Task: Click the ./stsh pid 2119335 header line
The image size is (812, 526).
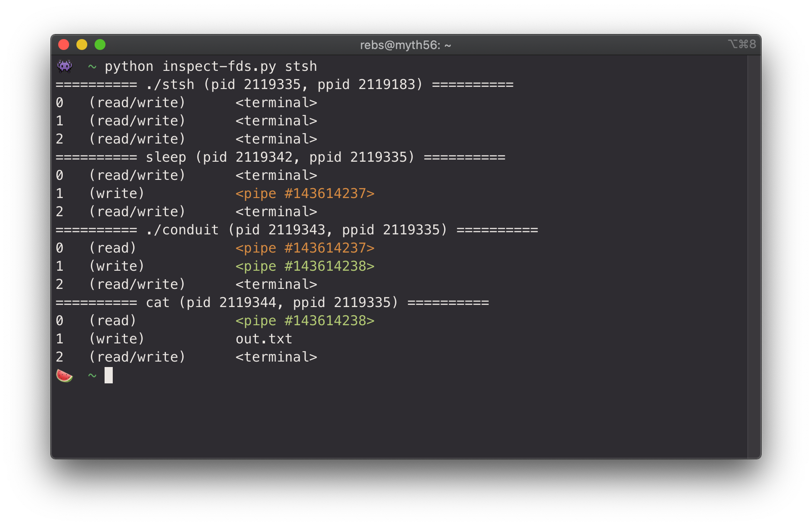Action: click(284, 84)
